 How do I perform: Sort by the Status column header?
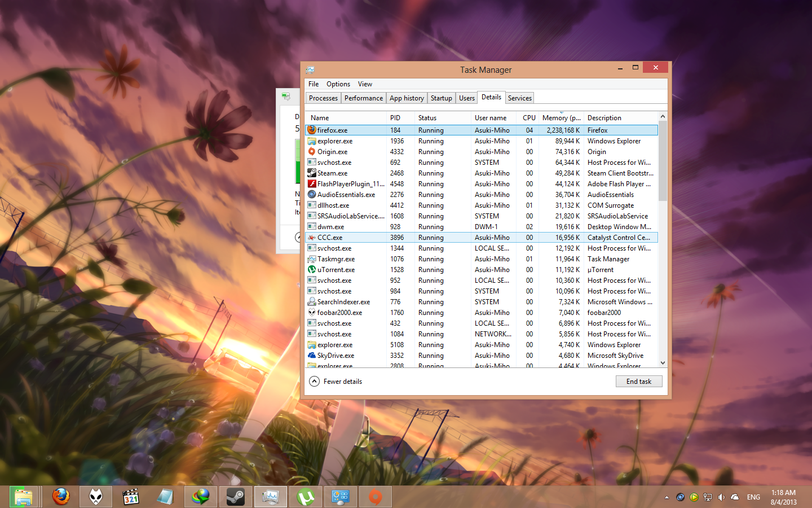click(x=443, y=118)
